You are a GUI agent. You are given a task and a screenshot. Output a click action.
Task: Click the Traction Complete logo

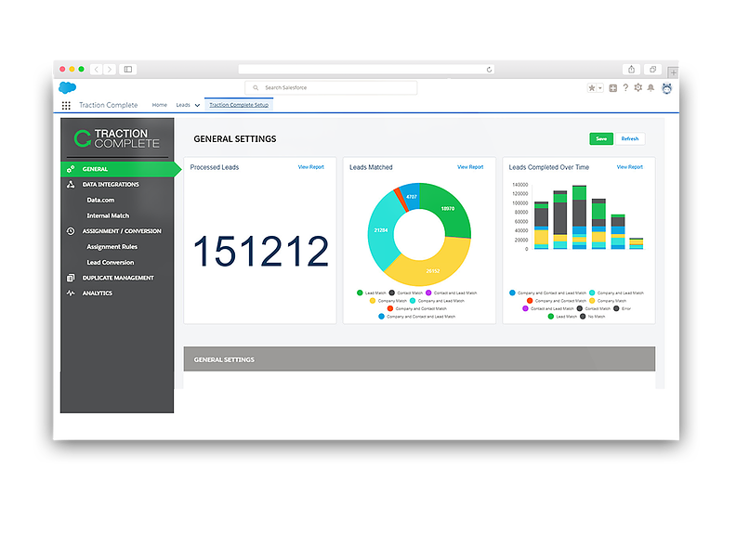pyautogui.click(x=117, y=138)
